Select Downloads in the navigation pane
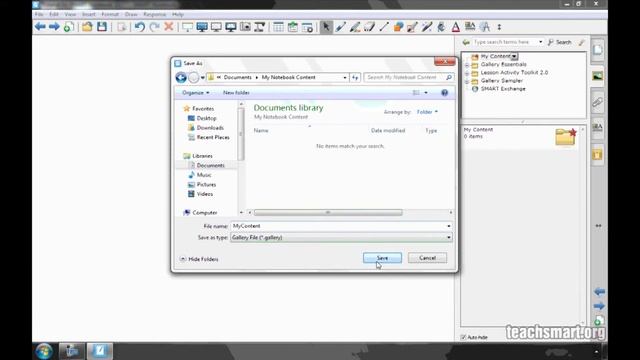This screenshot has height=360, width=640. coord(206,128)
